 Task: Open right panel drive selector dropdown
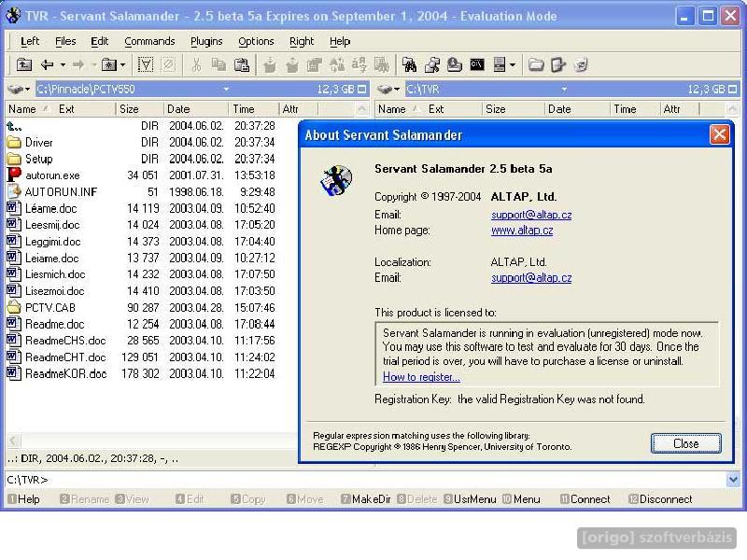pyautogui.click(x=388, y=89)
